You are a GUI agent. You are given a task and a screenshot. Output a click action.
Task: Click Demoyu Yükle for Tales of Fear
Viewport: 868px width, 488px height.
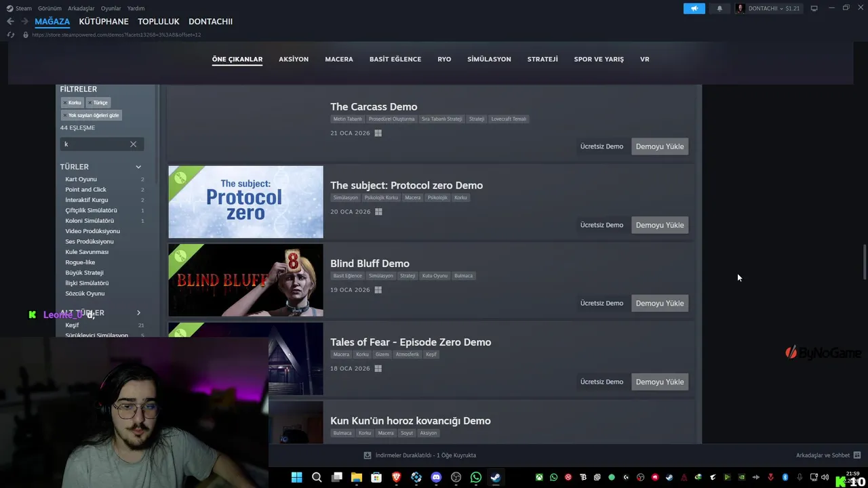660,382
